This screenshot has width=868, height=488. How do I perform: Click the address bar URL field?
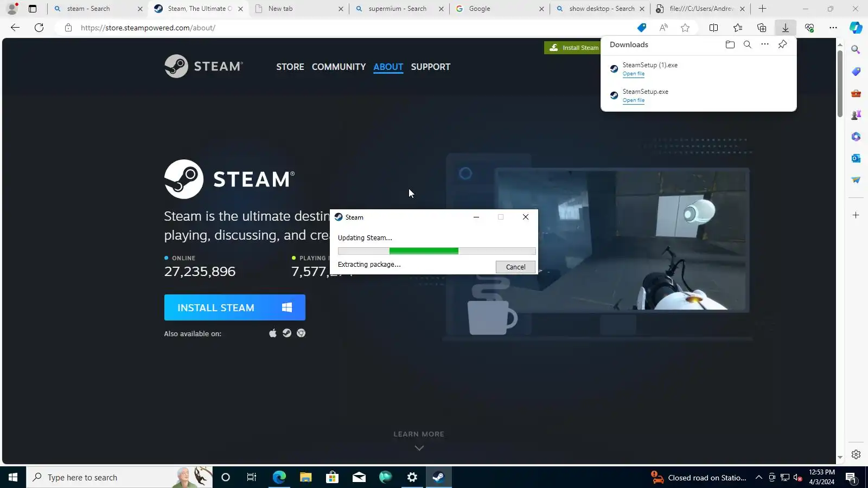(x=347, y=28)
